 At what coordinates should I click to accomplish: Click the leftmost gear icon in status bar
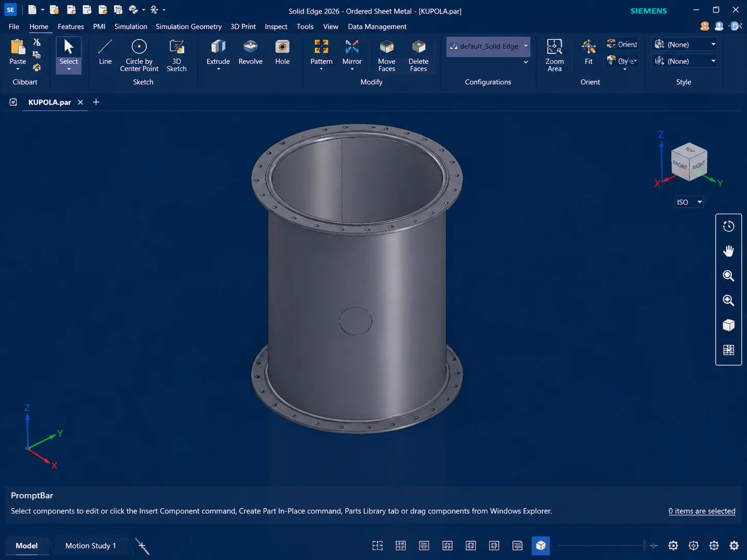click(x=673, y=546)
